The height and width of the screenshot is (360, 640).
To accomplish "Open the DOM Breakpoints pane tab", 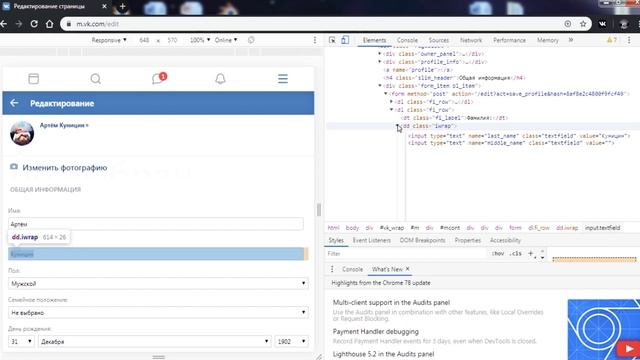I will [x=422, y=240].
